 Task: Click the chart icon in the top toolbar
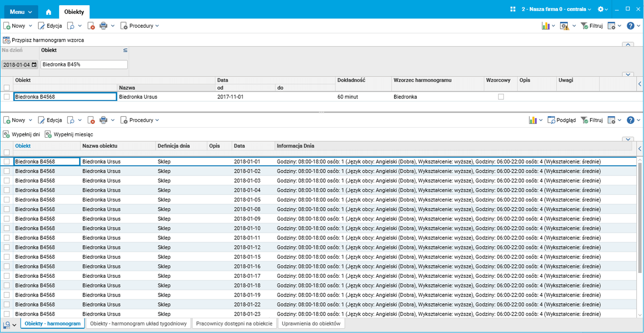tap(546, 26)
